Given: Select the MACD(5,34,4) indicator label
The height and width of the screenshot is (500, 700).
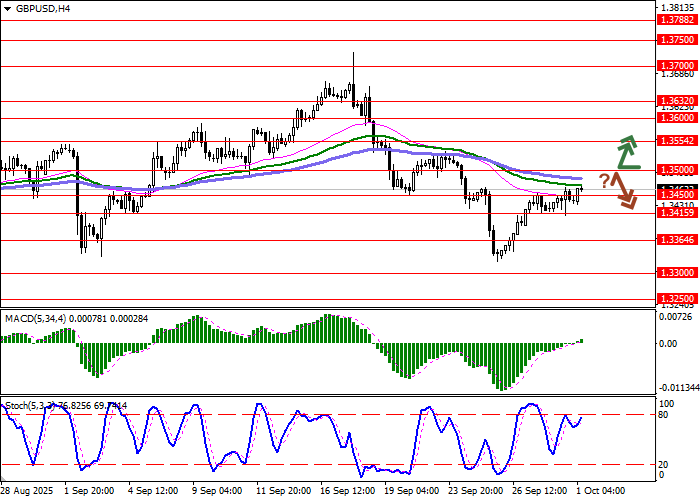Looking at the screenshot, I should click(36, 318).
